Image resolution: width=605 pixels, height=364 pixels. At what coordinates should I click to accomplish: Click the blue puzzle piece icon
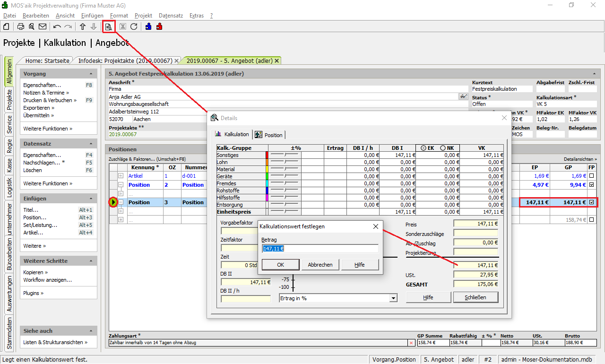click(148, 26)
